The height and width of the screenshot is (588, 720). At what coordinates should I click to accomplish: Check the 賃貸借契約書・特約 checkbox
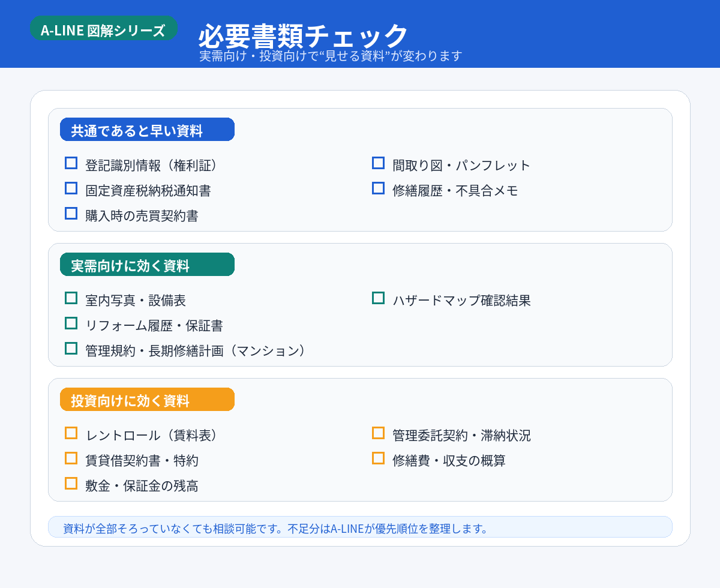(71, 458)
